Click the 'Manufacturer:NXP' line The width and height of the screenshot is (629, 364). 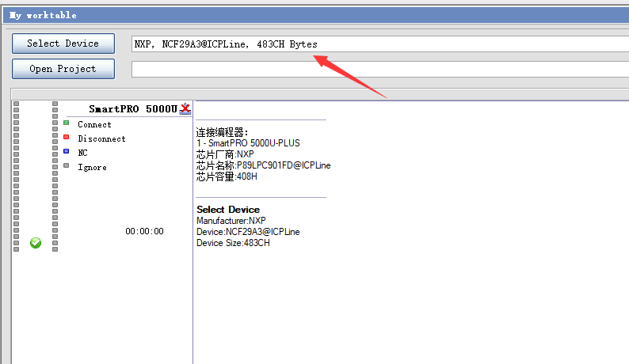pos(231,221)
